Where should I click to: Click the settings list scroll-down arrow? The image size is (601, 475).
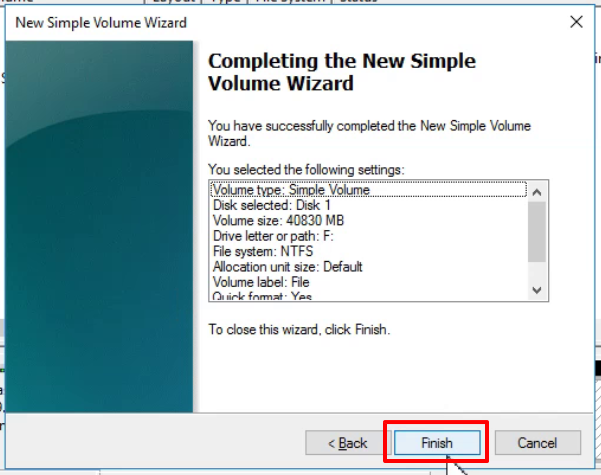(537, 290)
